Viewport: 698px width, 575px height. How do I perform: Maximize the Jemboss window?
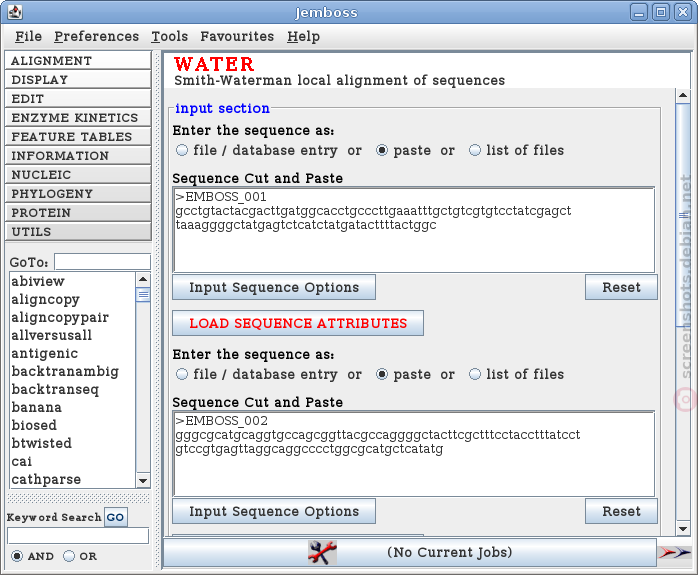661,12
